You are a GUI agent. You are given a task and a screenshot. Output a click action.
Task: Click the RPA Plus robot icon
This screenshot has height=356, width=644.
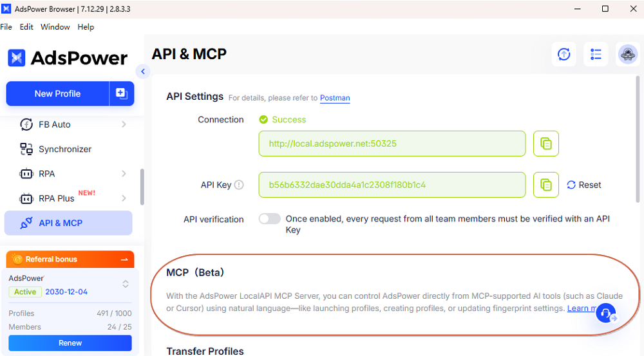26,199
